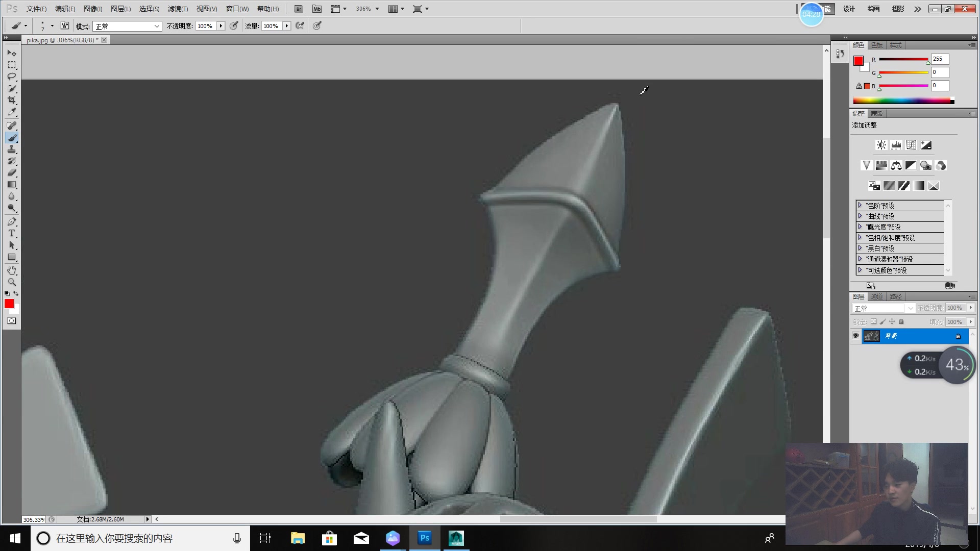Select the Eyedropper tool
This screenshot has width=980, height=551.
pos(11,112)
